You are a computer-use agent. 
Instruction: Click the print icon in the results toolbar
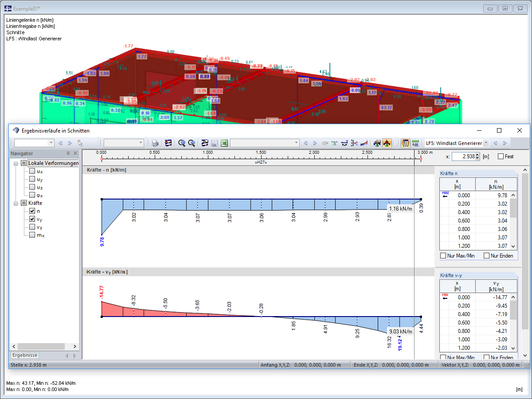155,143
